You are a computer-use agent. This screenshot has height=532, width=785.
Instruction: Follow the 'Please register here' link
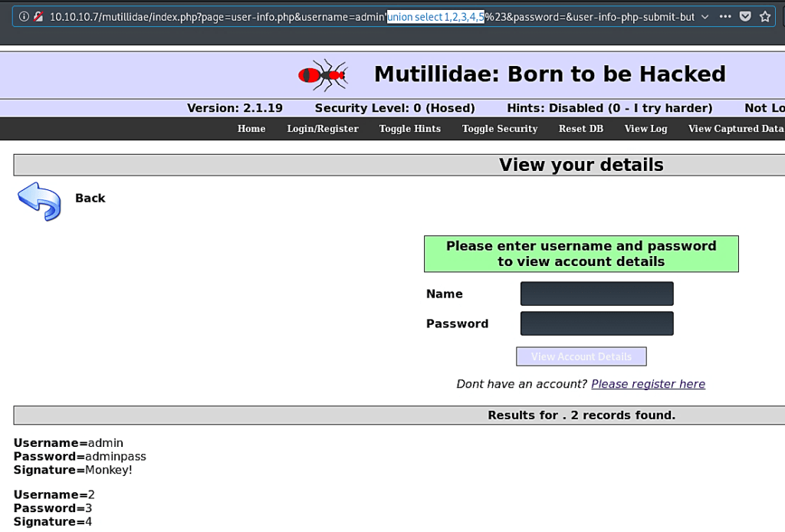click(648, 384)
